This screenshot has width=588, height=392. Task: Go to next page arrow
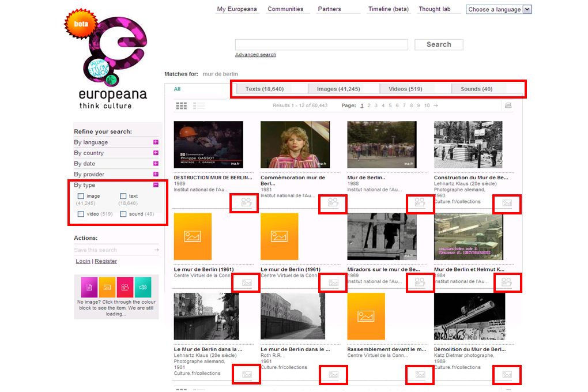pos(435,105)
